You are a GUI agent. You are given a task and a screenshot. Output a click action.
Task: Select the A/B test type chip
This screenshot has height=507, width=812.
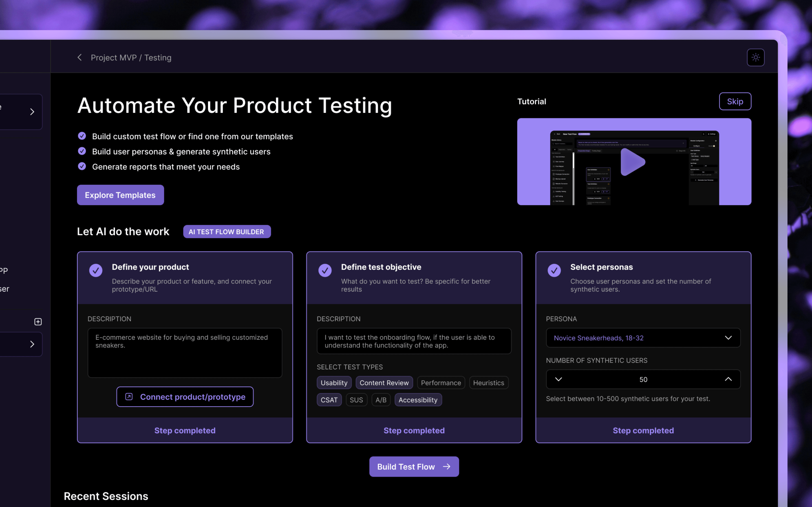click(x=381, y=400)
